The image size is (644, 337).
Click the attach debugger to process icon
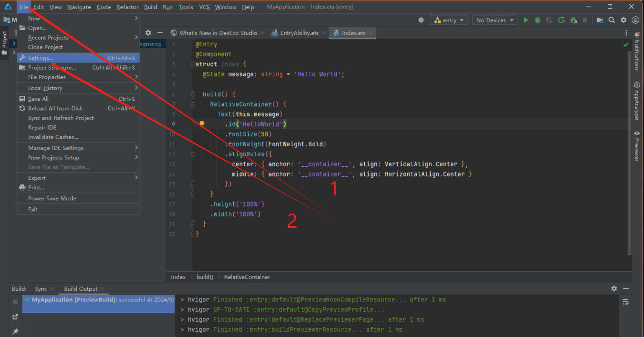573,20
